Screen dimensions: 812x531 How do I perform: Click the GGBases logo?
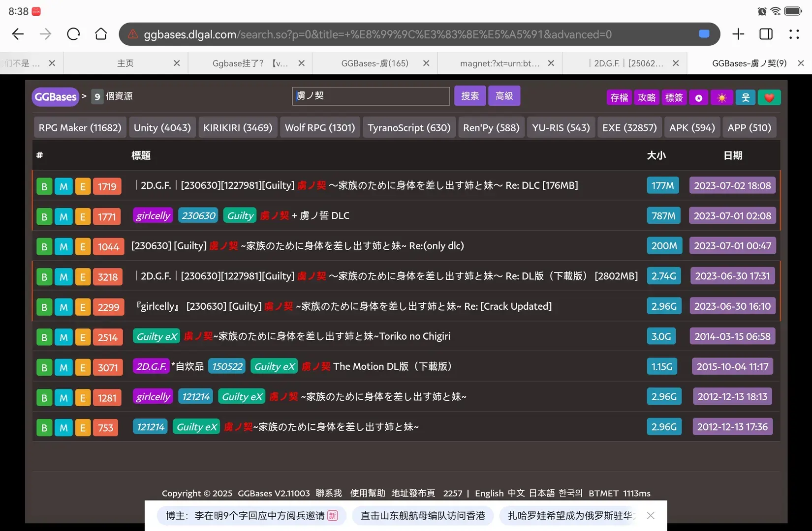coord(56,97)
